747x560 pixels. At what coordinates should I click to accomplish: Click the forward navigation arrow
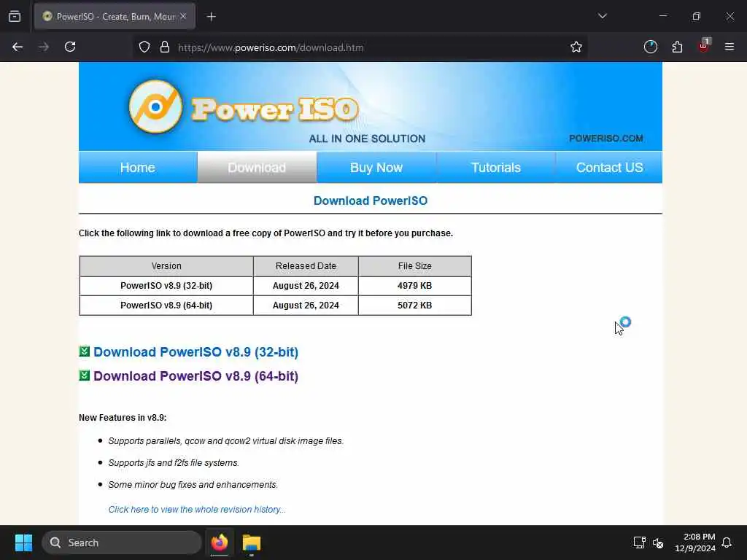pyautogui.click(x=44, y=47)
